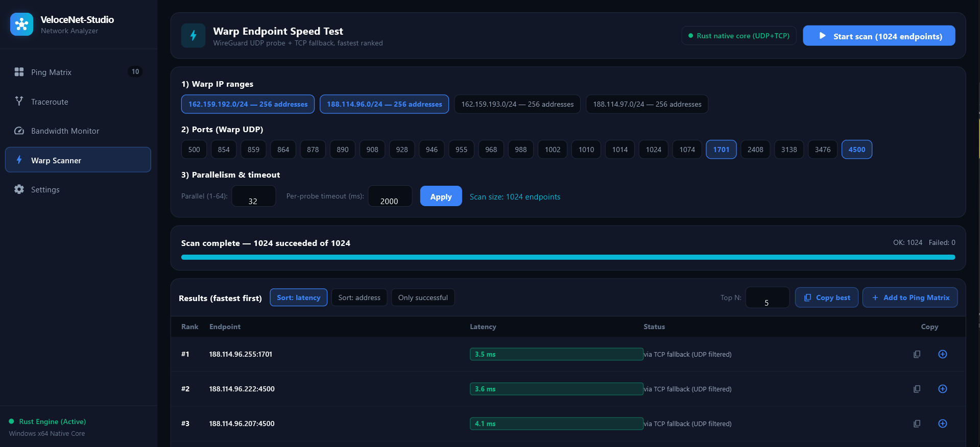Click the Ping Matrix grid icon
This screenshot has height=447, width=980.
coord(19,72)
